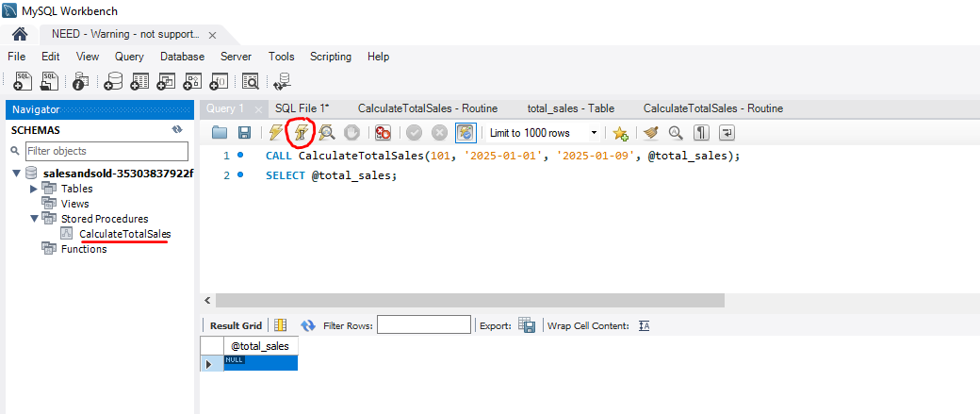Screen dimensions: 980x414
Task: Toggle Wrap Cell Content icon
Action: tap(645, 325)
